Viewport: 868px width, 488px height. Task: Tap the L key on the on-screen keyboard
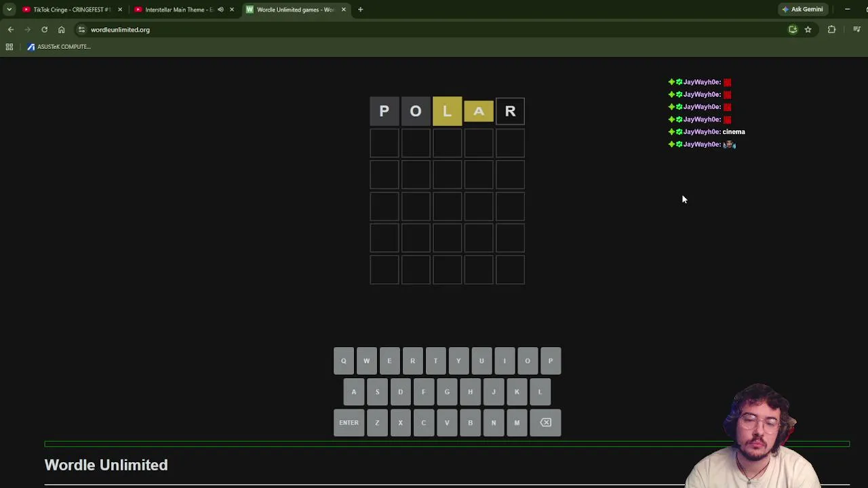coord(540,392)
